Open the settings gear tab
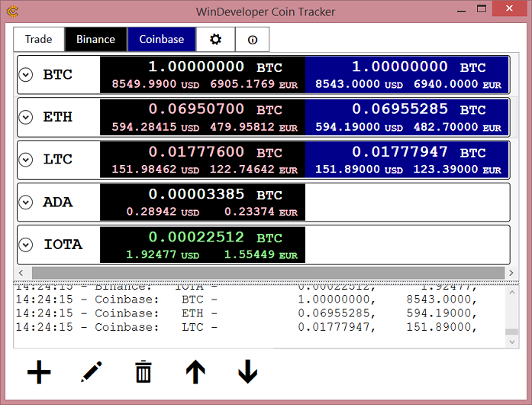The height and width of the screenshot is (405, 532). (215, 40)
